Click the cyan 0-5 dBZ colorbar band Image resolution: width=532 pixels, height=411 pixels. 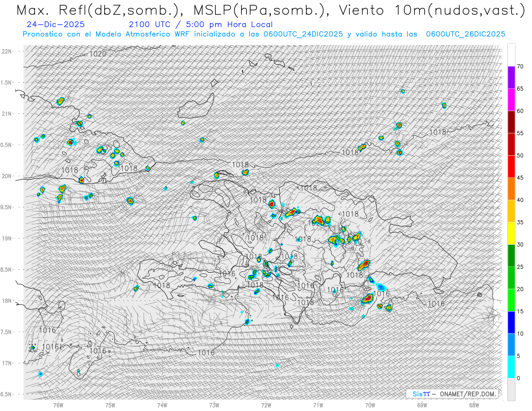point(511,367)
